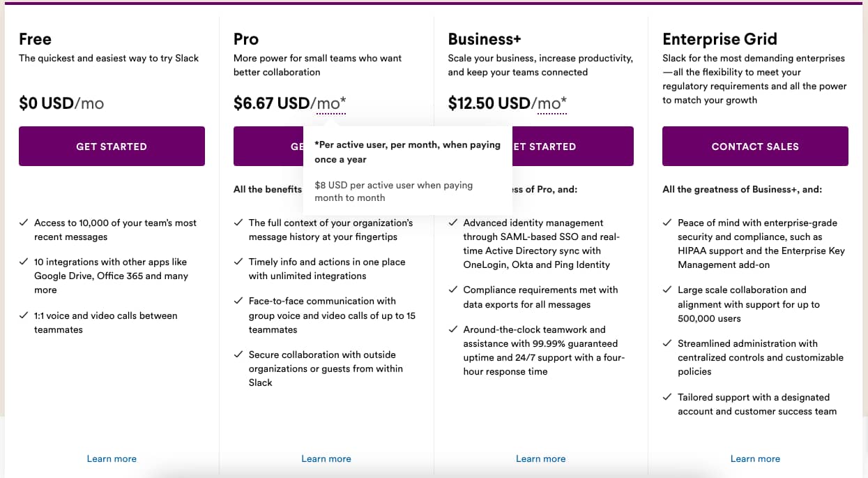868x478 pixels.
Task: Click the checkmark beside 'support for up to 500,000 users'
Action: tap(667, 290)
